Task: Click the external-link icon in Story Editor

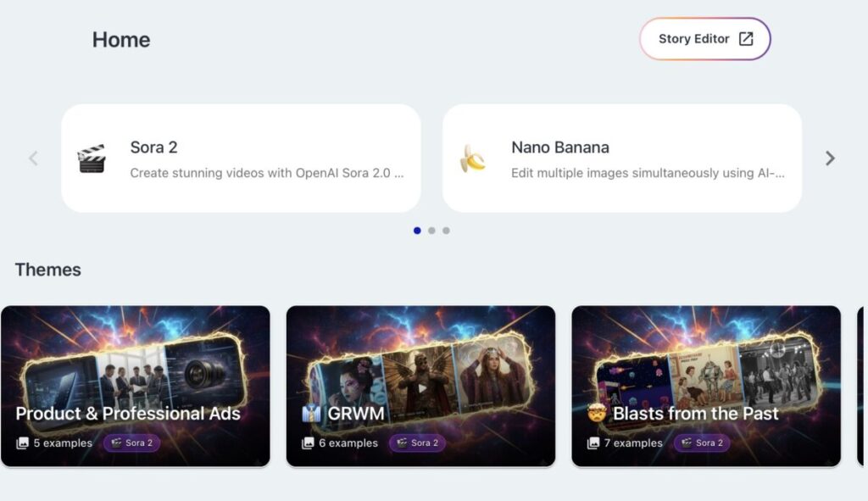Action: pyautogui.click(x=746, y=39)
